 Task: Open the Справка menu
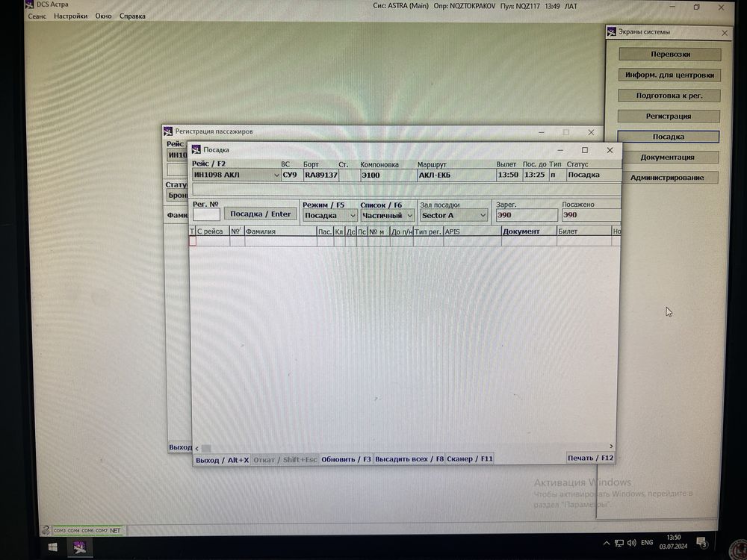click(132, 16)
